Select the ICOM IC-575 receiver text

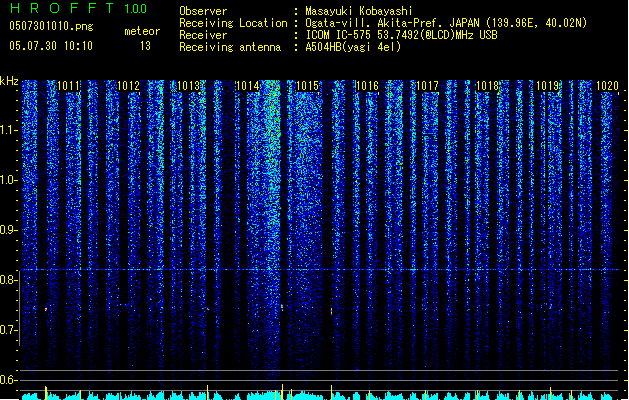tap(401, 35)
